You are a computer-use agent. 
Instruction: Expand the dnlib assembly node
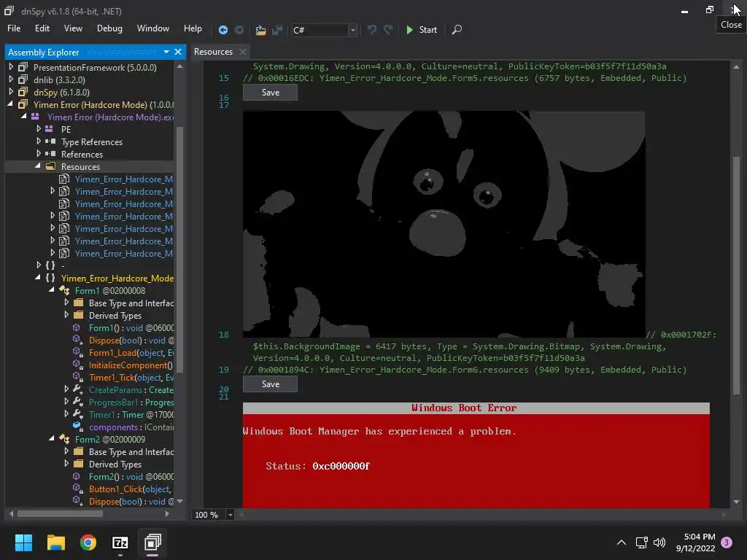(x=11, y=79)
